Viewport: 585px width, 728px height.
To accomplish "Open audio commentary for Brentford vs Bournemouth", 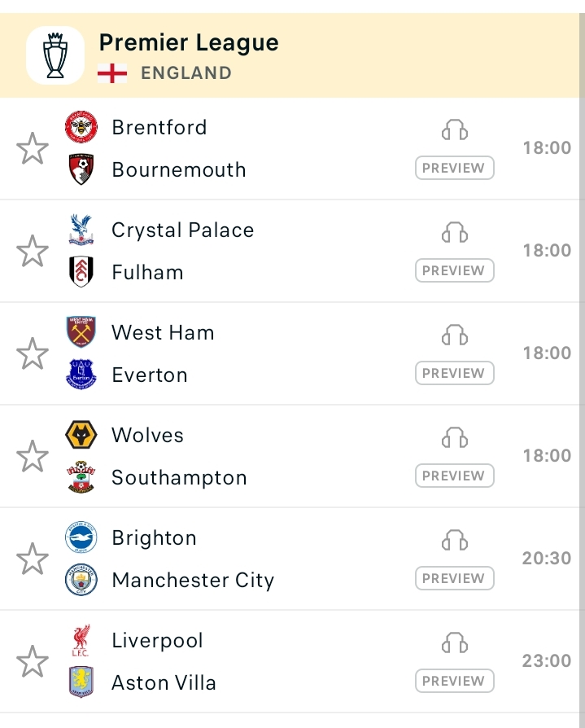I will 455,130.
